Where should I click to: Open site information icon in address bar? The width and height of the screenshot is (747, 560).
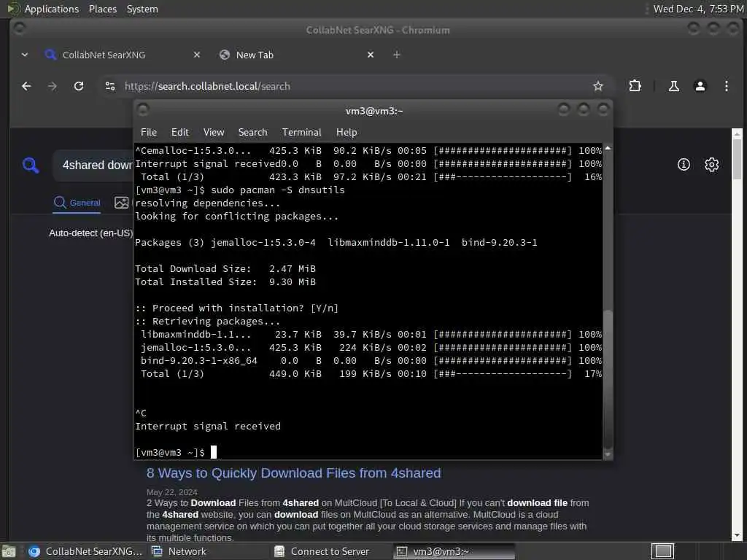pos(110,86)
